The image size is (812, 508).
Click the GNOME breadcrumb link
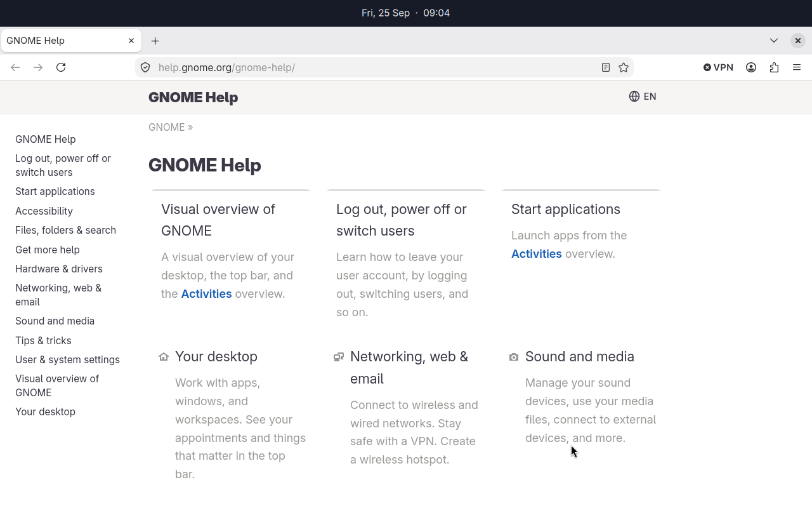pyautogui.click(x=167, y=127)
